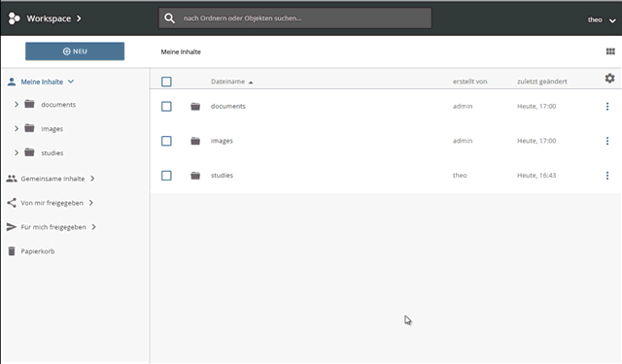This screenshot has width=622, height=364.
Task: Click images folder icon in file list
Action: (195, 141)
